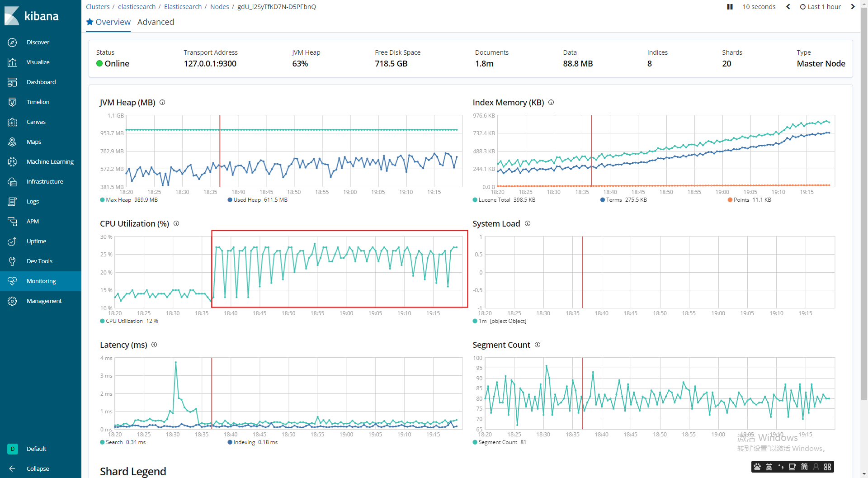The height and width of the screenshot is (478, 868).
Task: Go to elasticsearch cluster breadcrumb
Action: pyautogui.click(x=137, y=7)
